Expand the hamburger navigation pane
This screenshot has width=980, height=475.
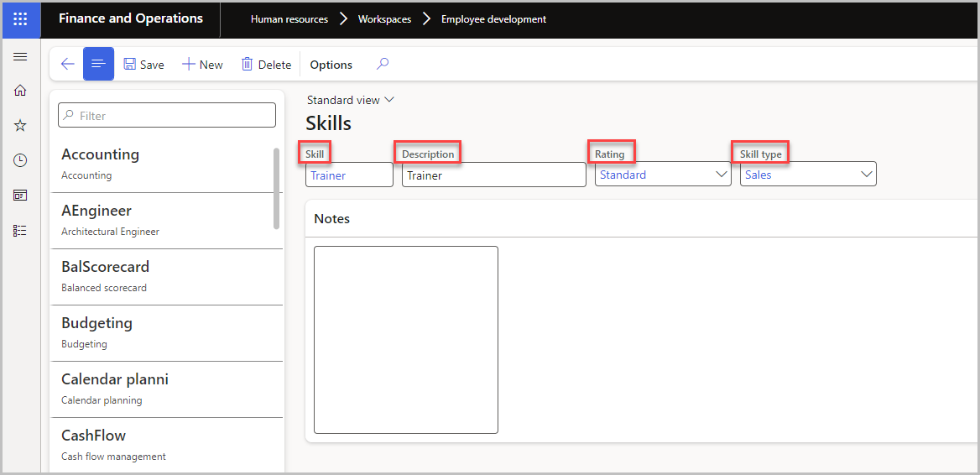pyautogui.click(x=20, y=57)
